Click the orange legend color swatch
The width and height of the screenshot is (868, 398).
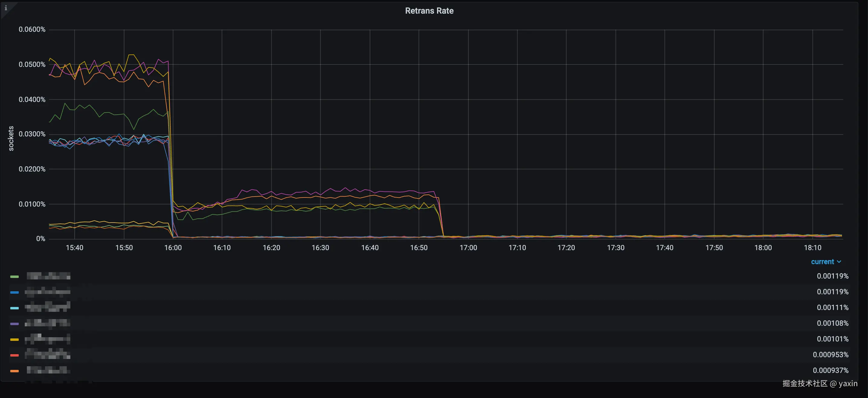coord(14,371)
